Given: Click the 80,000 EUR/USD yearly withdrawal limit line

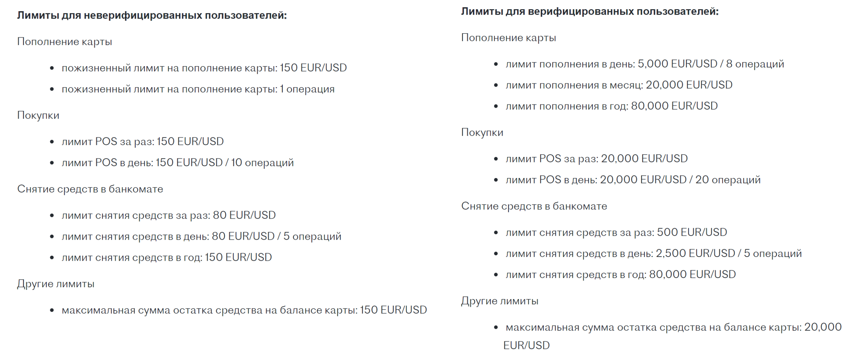Looking at the screenshot, I should tap(621, 275).
